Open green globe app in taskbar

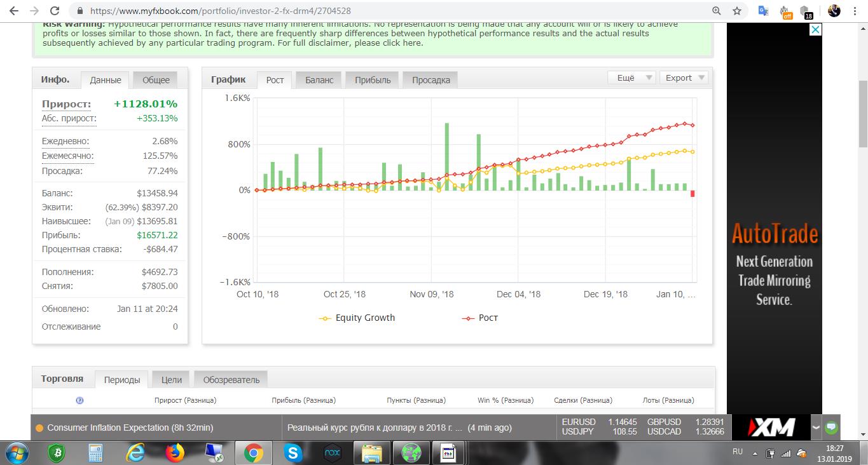411,453
